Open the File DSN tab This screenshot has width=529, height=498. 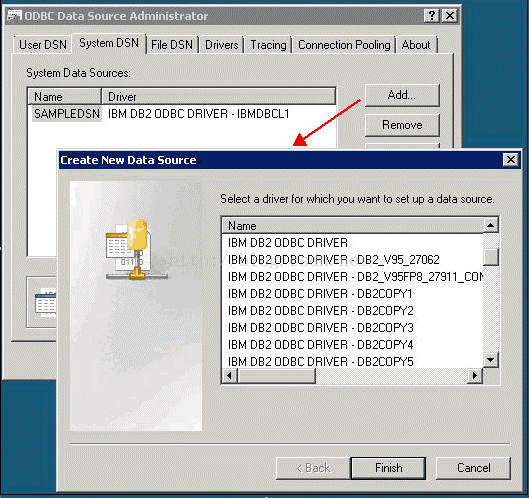click(172, 45)
